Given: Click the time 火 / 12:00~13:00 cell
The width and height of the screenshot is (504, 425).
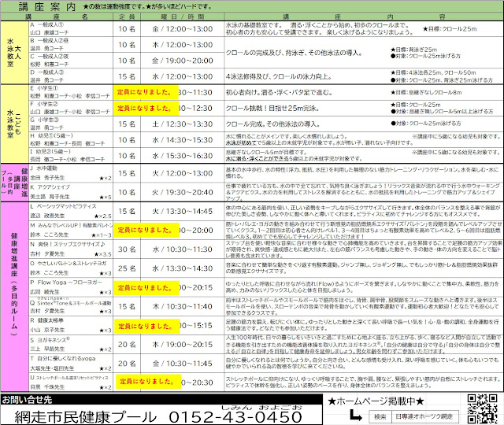Looking at the screenshot, I should click(x=183, y=173).
